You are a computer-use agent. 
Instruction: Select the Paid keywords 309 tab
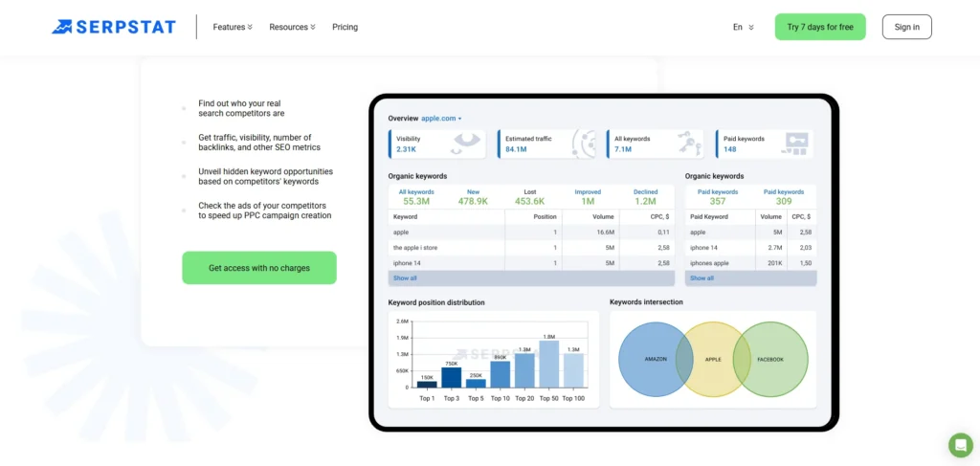pyautogui.click(x=784, y=197)
